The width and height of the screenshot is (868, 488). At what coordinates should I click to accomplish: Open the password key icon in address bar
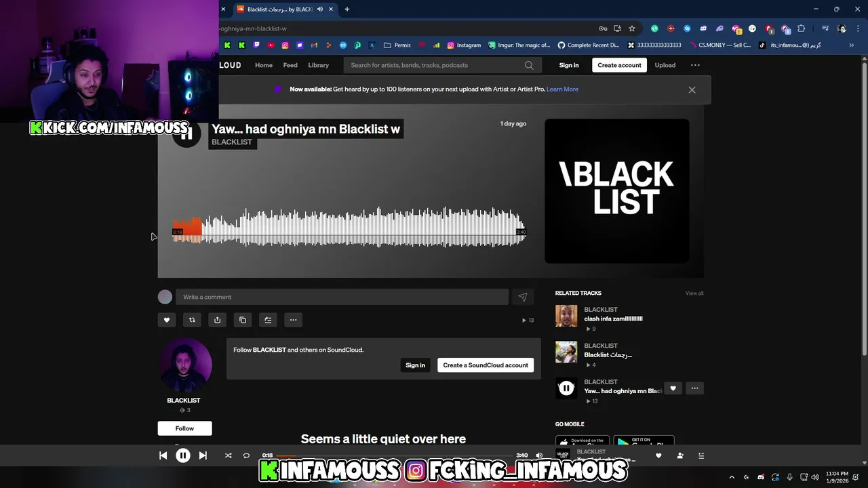click(x=603, y=28)
